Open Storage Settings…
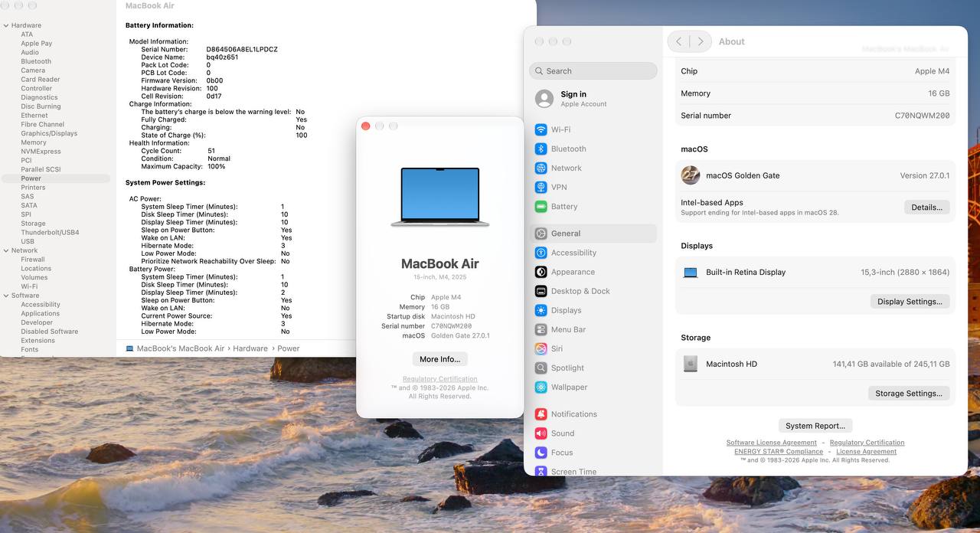 coord(909,394)
